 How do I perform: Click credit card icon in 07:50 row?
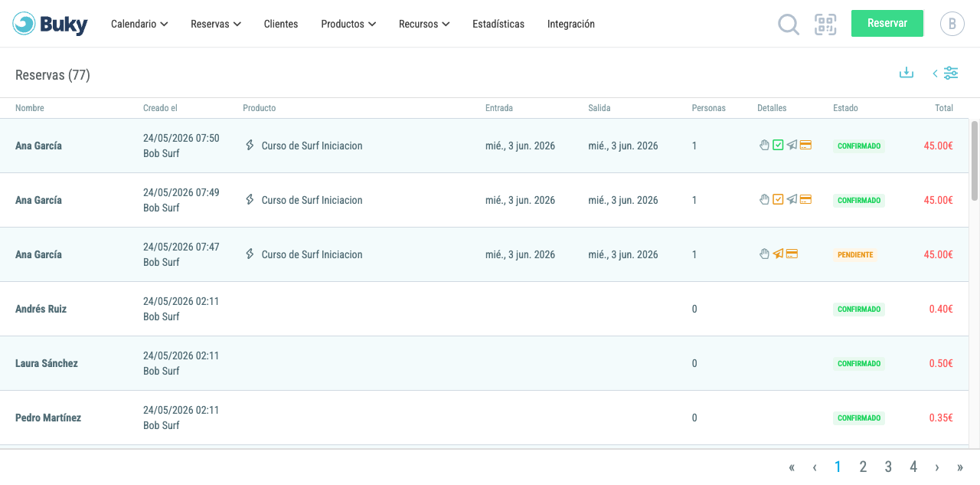(805, 145)
